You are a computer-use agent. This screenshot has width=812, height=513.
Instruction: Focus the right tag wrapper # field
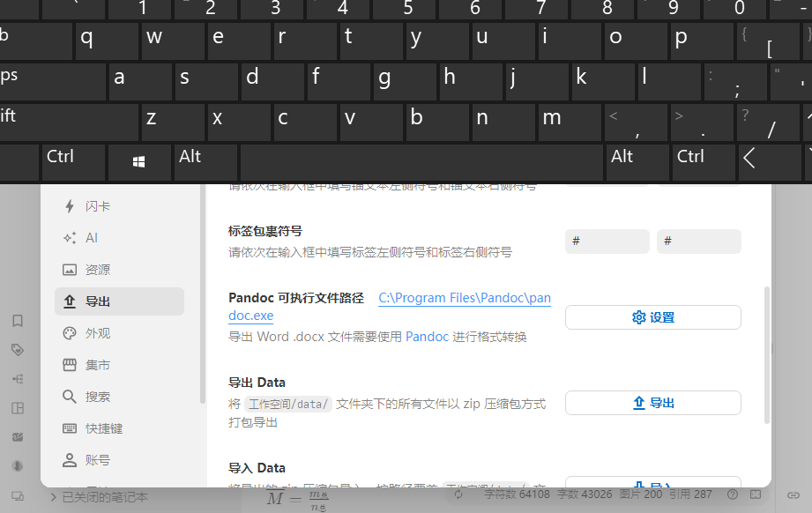[x=699, y=242]
